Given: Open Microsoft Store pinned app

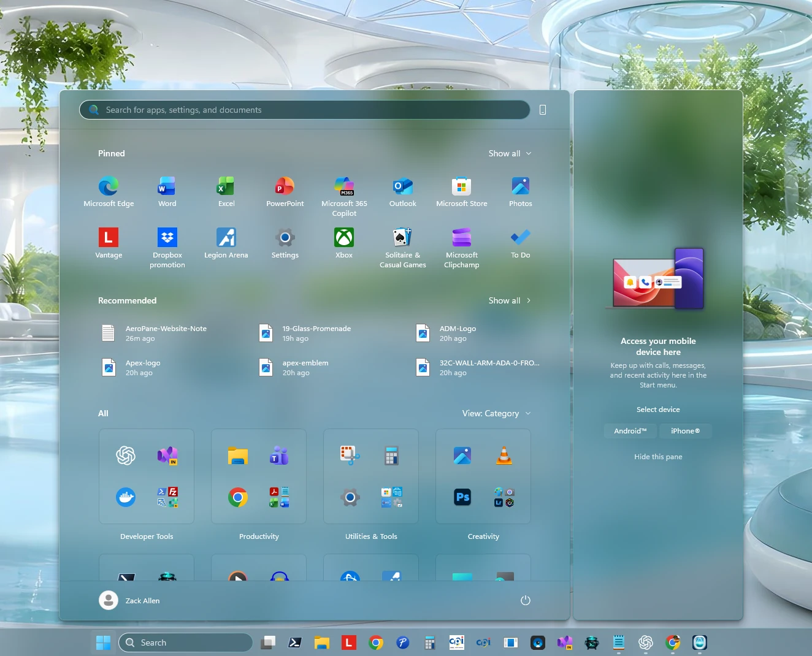Looking at the screenshot, I should (461, 192).
